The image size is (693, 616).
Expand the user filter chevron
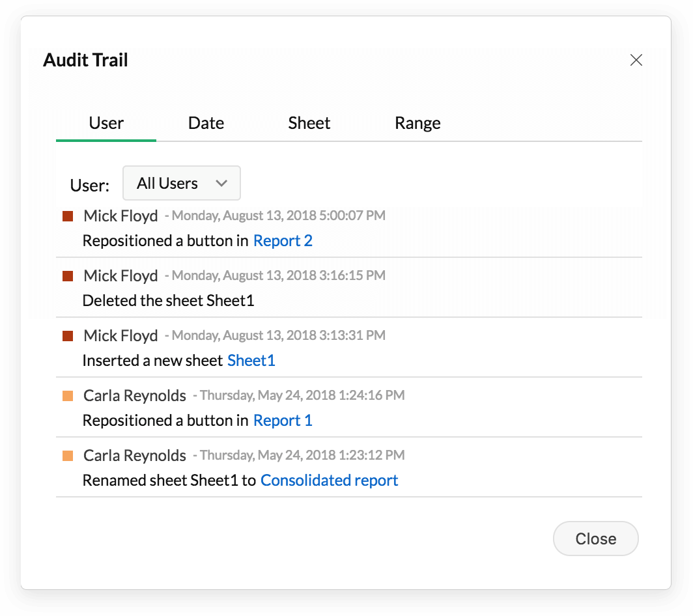(222, 183)
